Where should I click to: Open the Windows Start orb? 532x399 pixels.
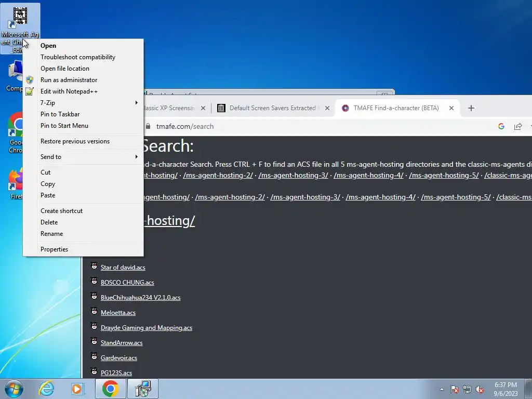(x=14, y=389)
